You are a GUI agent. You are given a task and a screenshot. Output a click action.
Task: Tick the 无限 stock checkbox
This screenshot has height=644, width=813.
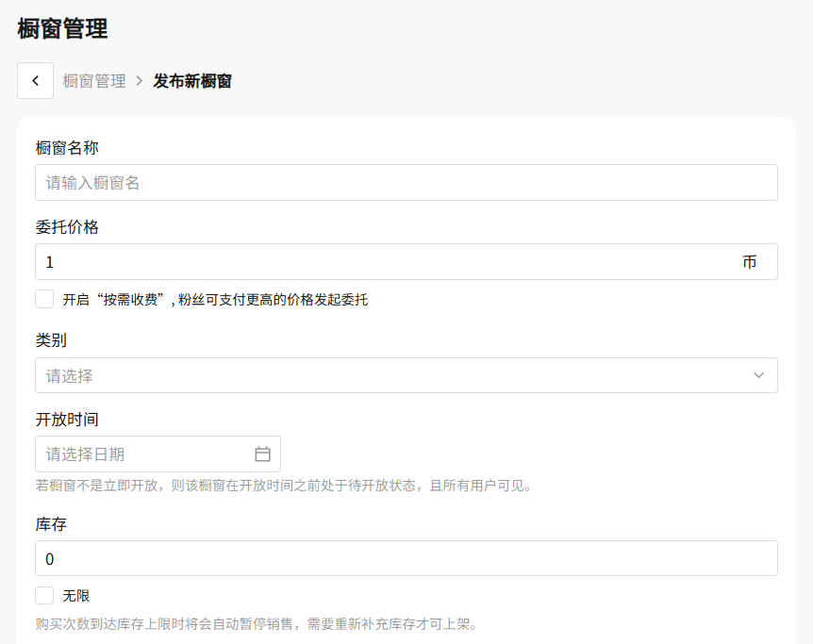tap(44, 595)
